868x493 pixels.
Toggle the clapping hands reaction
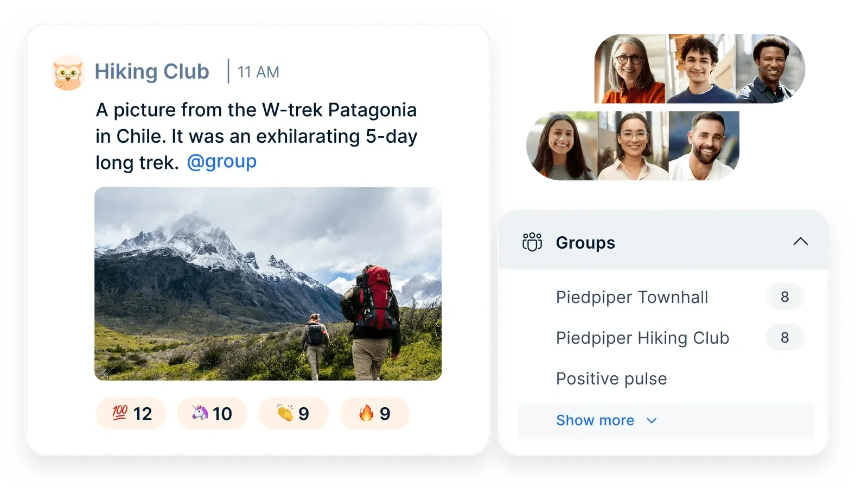click(293, 414)
